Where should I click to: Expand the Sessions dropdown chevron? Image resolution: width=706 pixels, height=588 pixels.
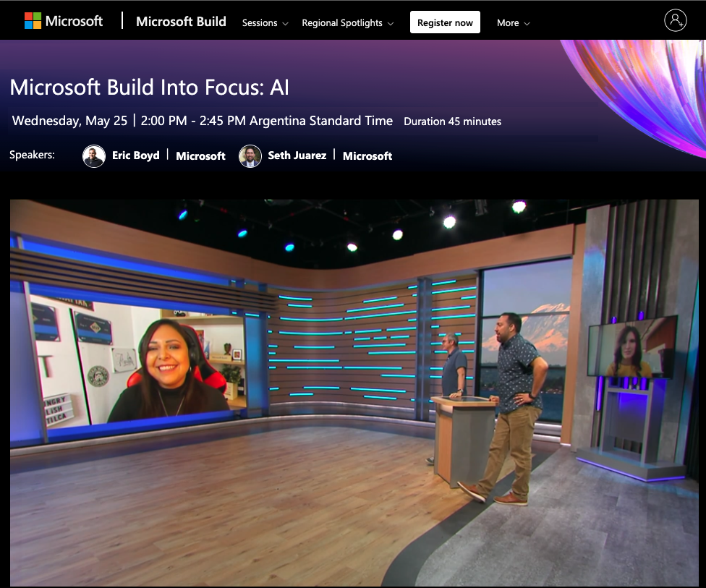coord(285,24)
